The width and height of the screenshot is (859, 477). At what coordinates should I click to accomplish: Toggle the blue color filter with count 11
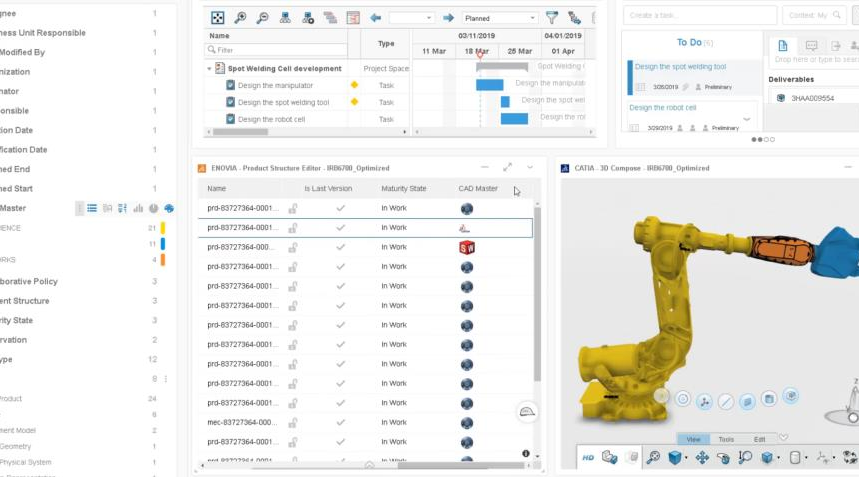click(162, 244)
